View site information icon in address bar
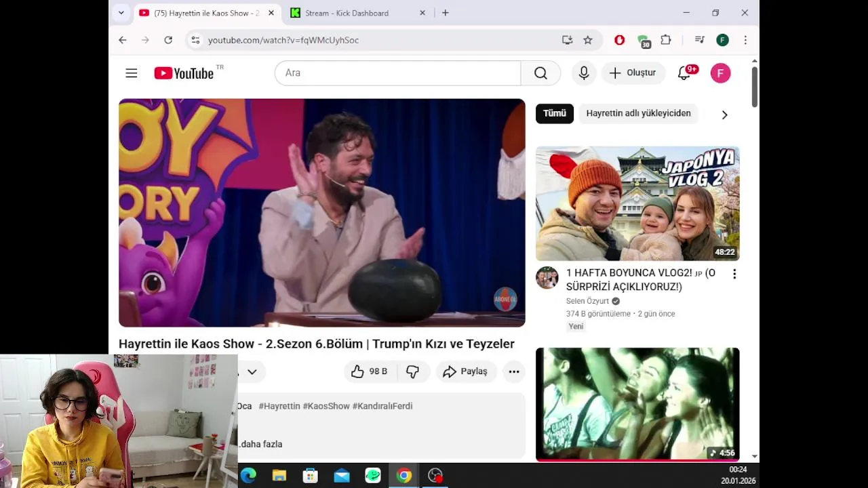 195,40
